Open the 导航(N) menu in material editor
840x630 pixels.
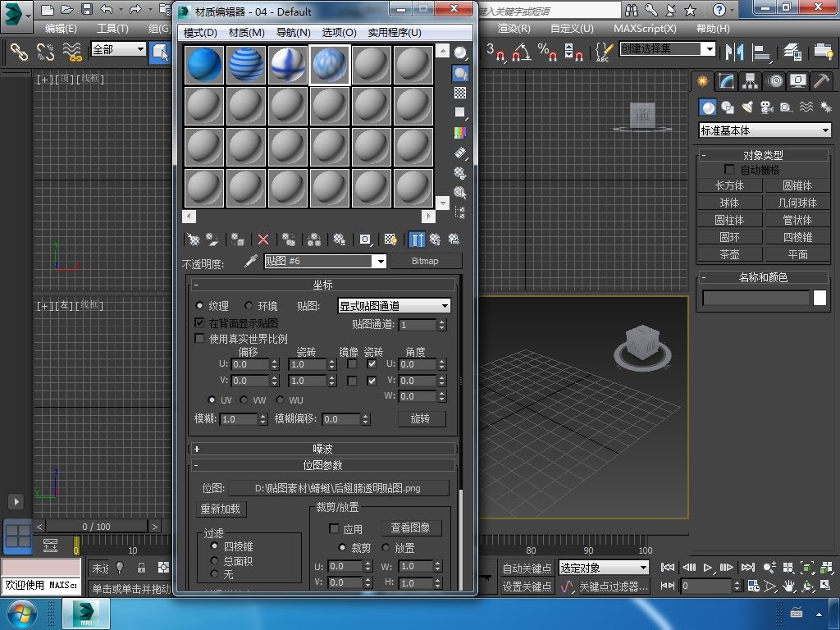click(x=293, y=32)
